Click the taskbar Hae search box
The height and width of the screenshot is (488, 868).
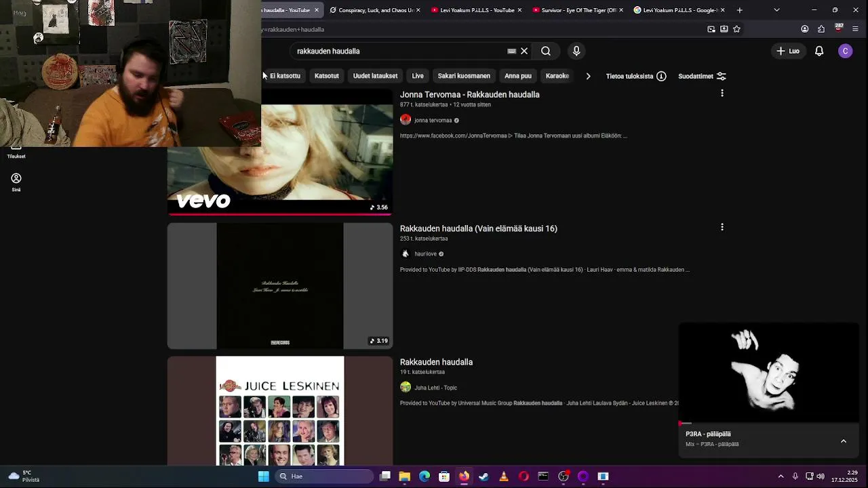coord(324,476)
